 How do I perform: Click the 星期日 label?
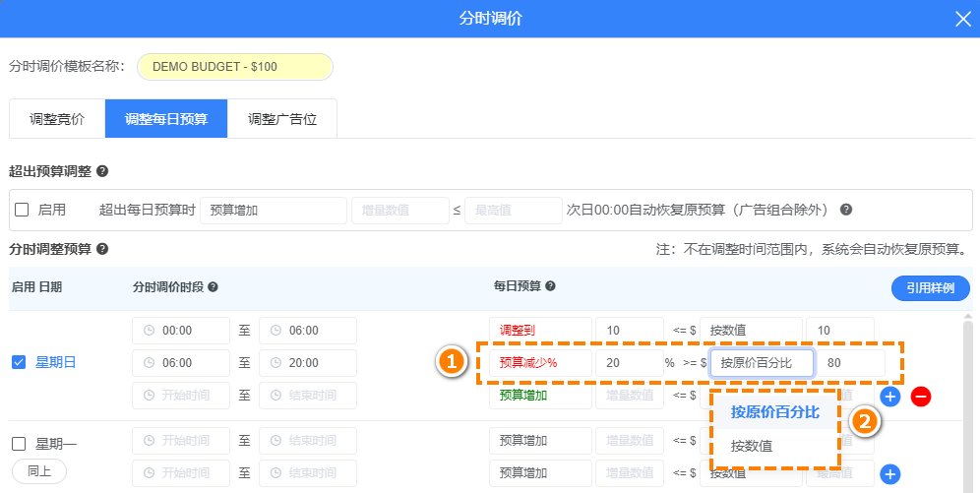[56, 362]
